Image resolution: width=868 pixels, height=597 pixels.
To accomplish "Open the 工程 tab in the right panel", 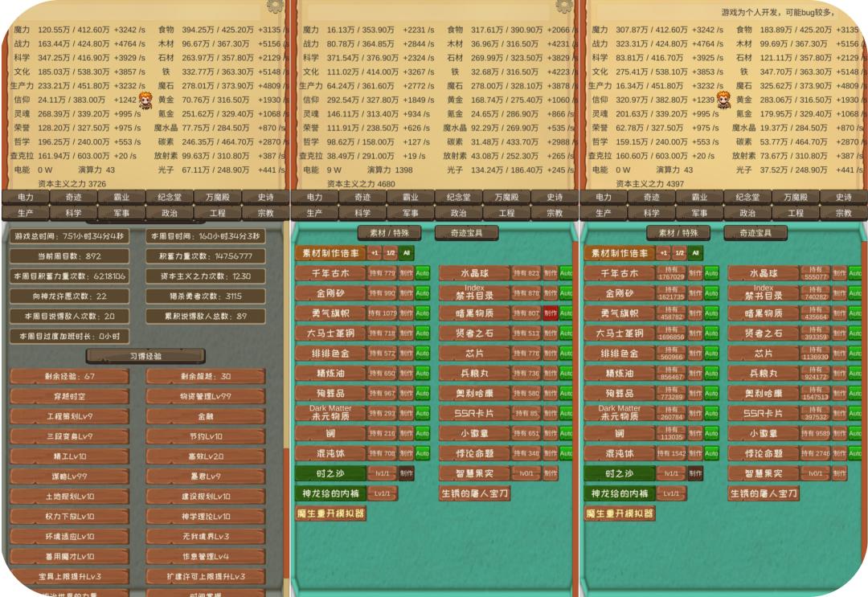I will tap(796, 213).
